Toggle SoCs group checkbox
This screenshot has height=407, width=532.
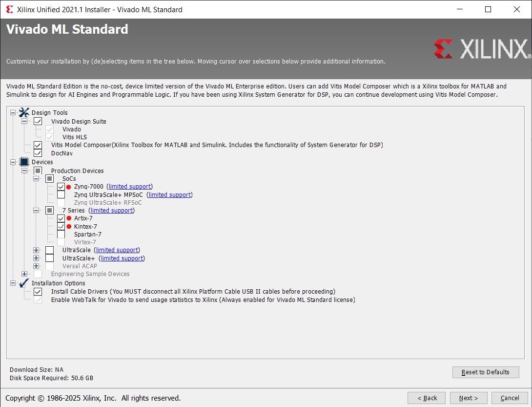tap(49, 179)
